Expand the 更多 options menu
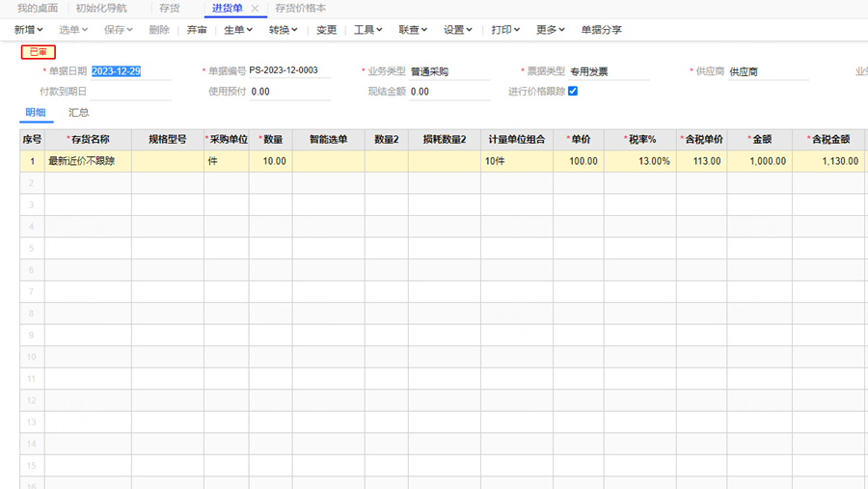868x489 pixels. [551, 30]
